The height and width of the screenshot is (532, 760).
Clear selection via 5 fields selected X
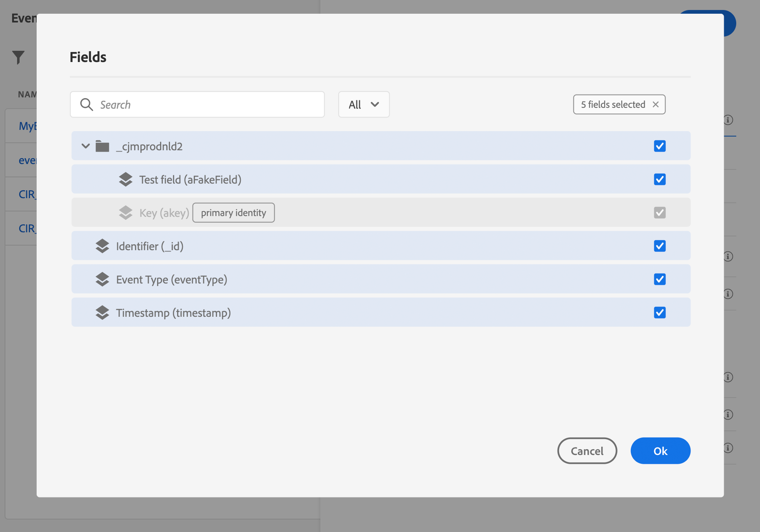pyautogui.click(x=655, y=104)
